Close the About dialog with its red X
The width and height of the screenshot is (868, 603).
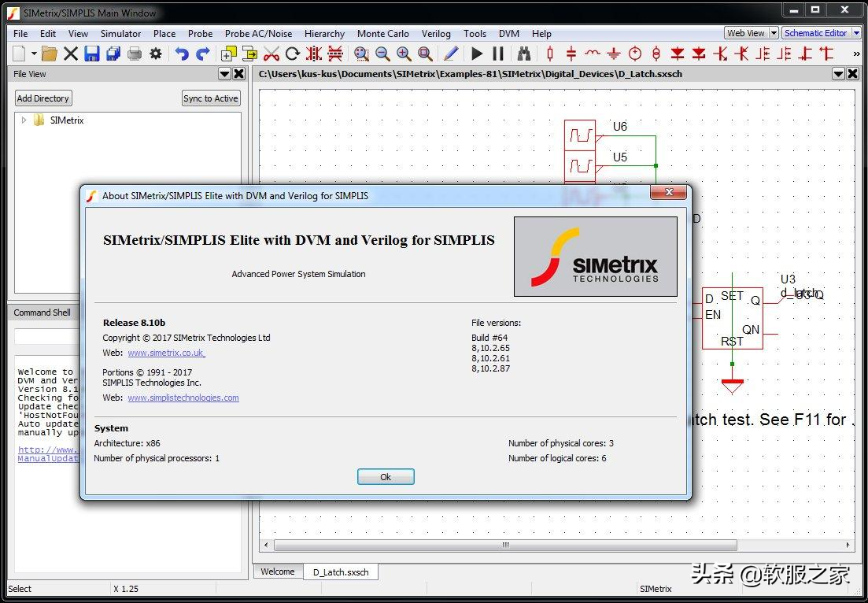pos(669,192)
